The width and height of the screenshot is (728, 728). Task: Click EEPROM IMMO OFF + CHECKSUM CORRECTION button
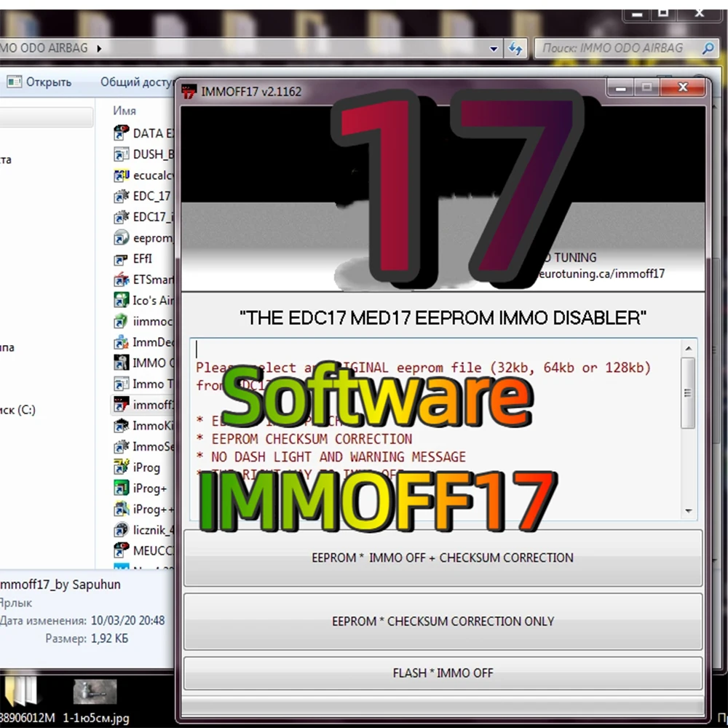(443, 558)
